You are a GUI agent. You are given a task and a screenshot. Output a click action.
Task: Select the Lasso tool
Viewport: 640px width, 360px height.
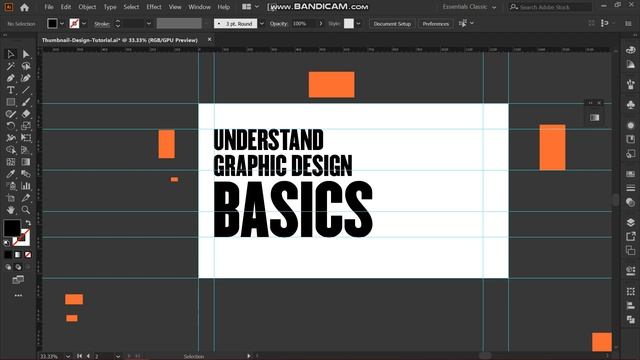(x=26, y=66)
